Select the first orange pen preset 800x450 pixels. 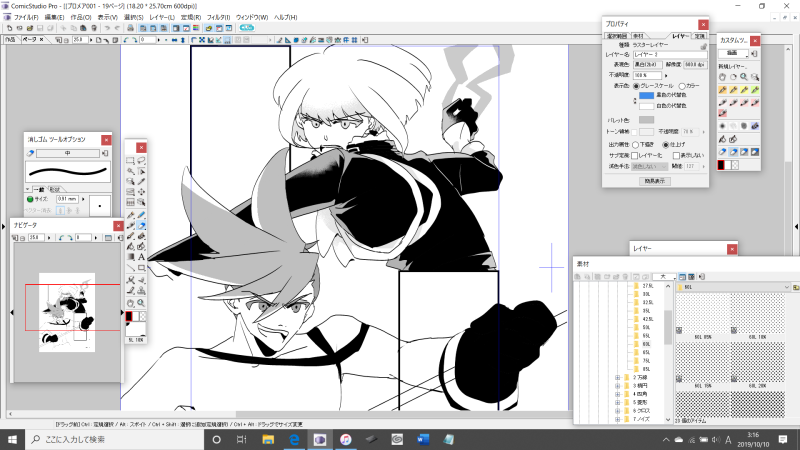tap(722, 90)
